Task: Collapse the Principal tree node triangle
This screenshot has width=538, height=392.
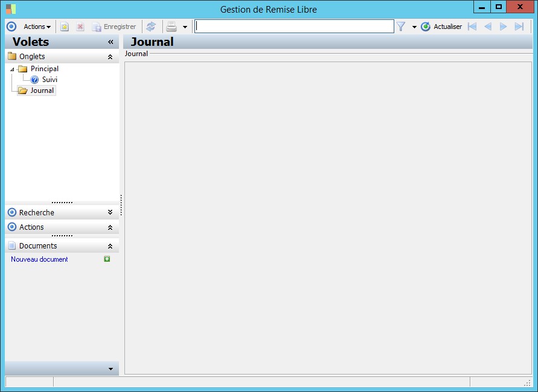Action: [x=12, y=69]
